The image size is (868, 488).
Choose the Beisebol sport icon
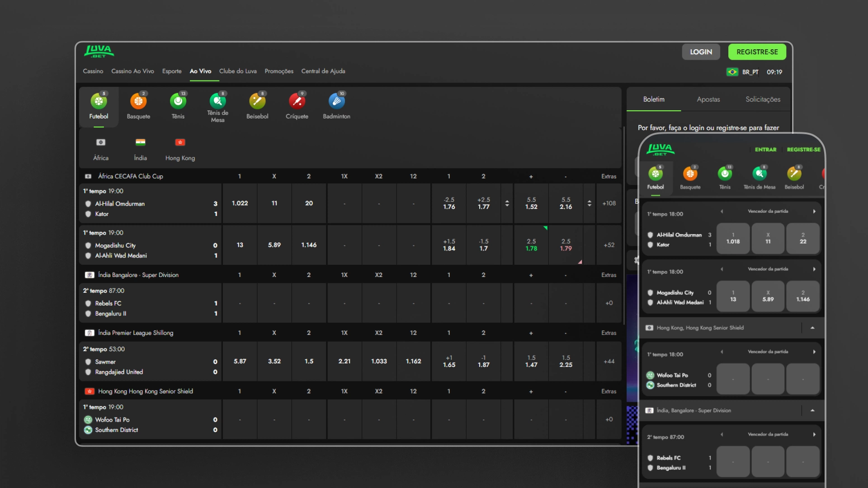pos(257,101)
